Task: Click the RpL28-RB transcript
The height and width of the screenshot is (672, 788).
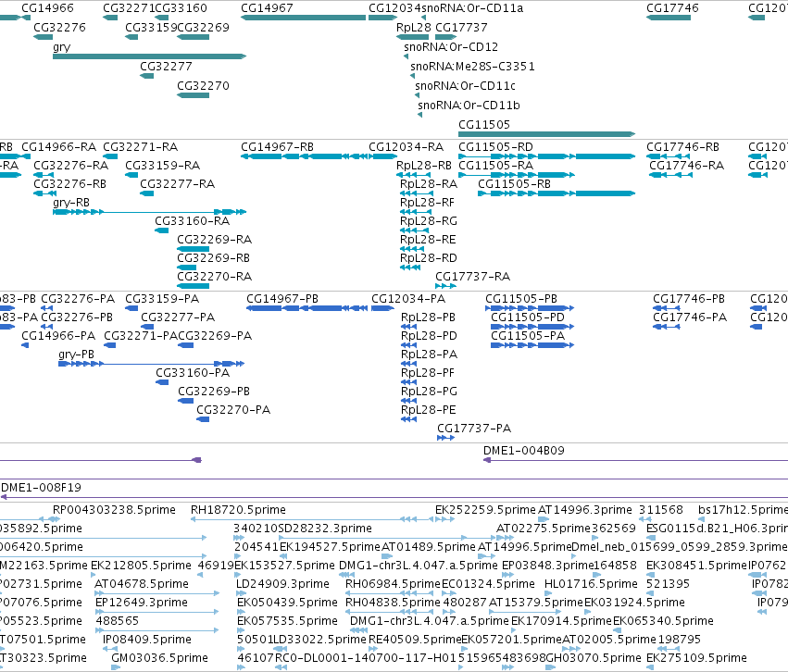Action: [x=413, y=175]
